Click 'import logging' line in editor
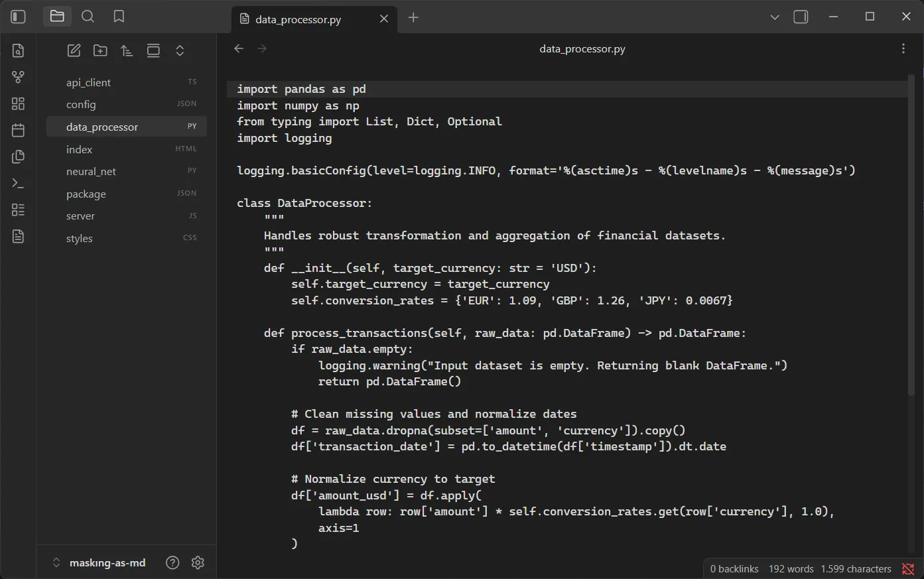The width and height of the screenshot is (924, 579). pyautogui.click(x=284, y=138)
